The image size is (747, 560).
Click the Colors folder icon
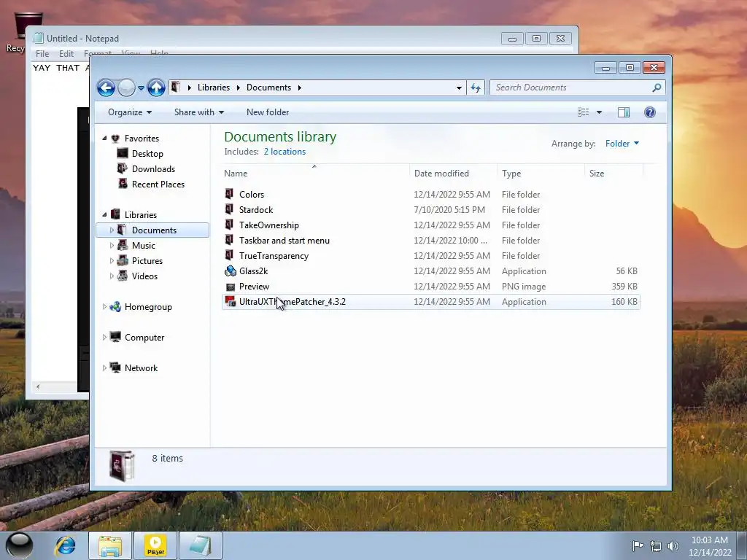(229, 194)
